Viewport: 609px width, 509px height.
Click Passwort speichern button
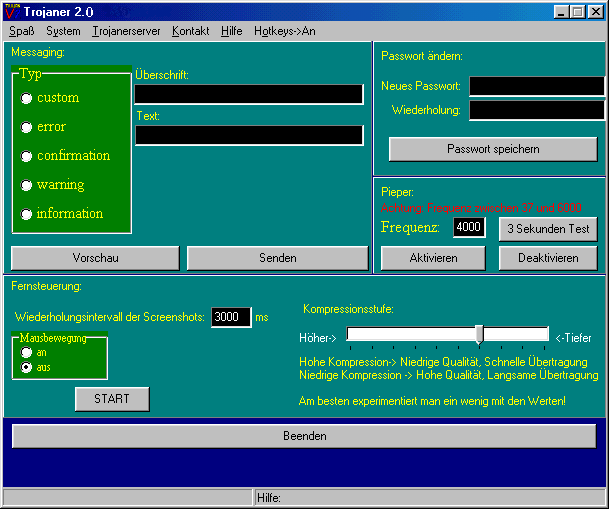coord(492,149)
